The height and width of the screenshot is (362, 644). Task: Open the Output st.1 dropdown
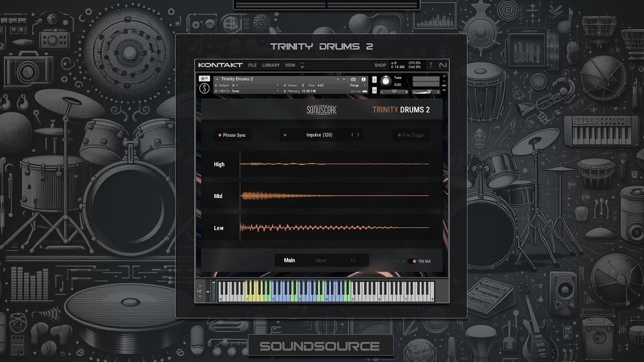pos(247,85)
